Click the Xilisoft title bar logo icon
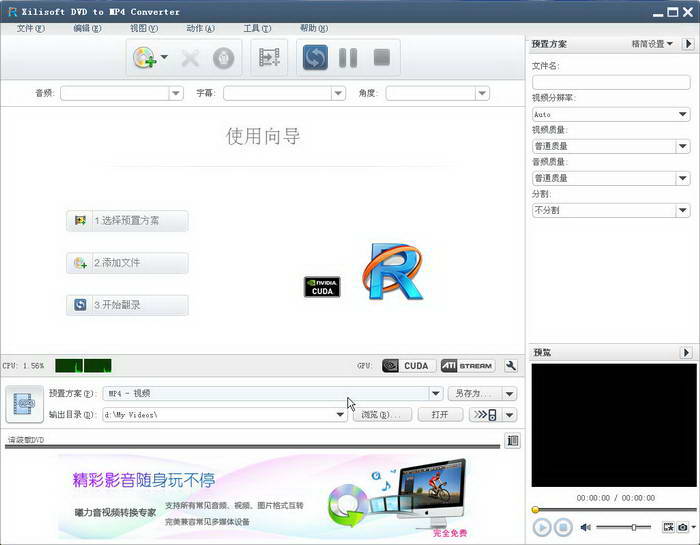This screenshot has height=545, width=700. [x=12, y=12]
